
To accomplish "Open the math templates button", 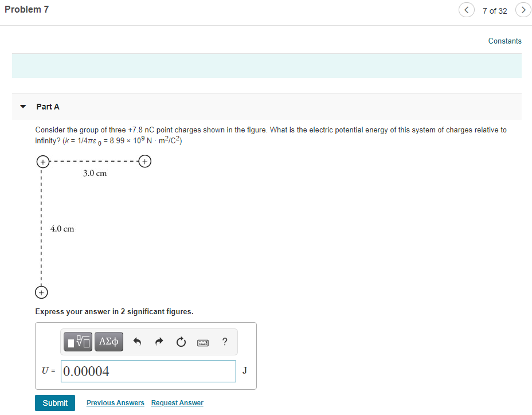I will click(78, 342).
